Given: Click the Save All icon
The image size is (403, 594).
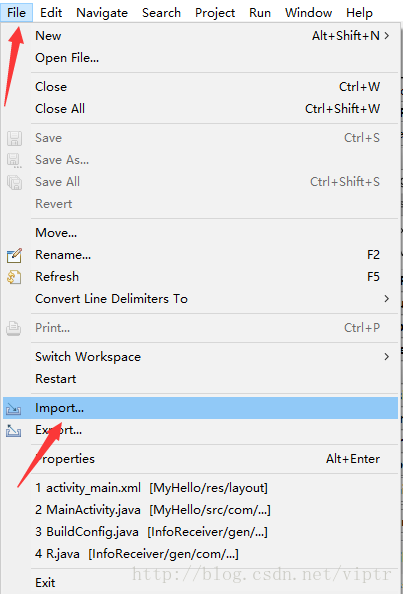Looking at the screenshot, I should point(14,182).
